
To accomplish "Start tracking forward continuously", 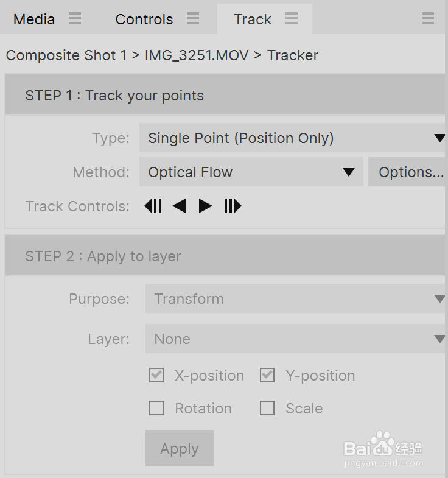I will [x=205, y=206].
